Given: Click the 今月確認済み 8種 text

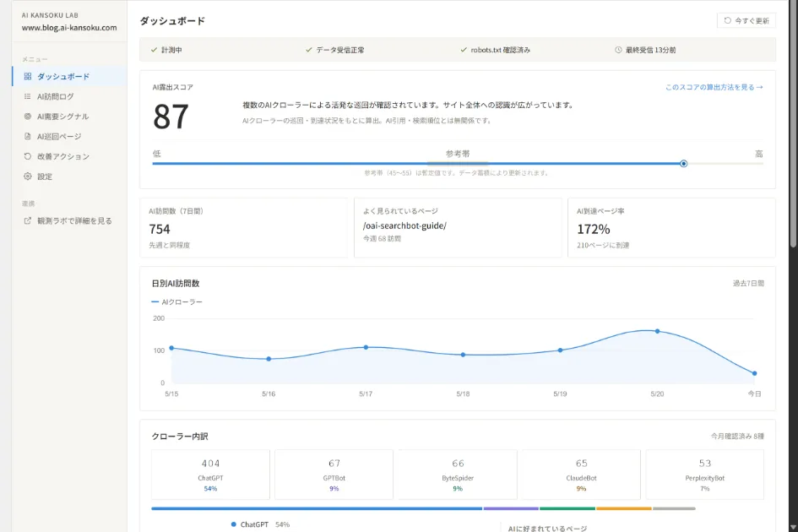Looking at the screenshot, I should pyautogui.click(x=737, y=437).
